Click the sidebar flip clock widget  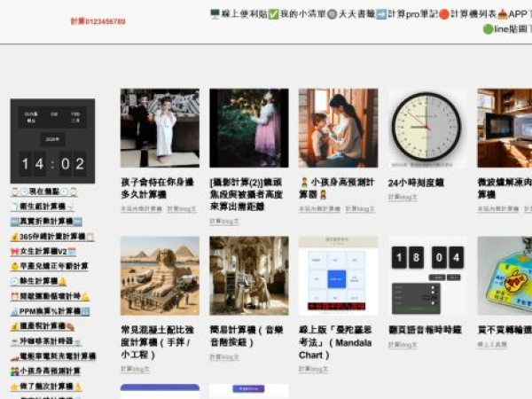[x=52, y=140]
